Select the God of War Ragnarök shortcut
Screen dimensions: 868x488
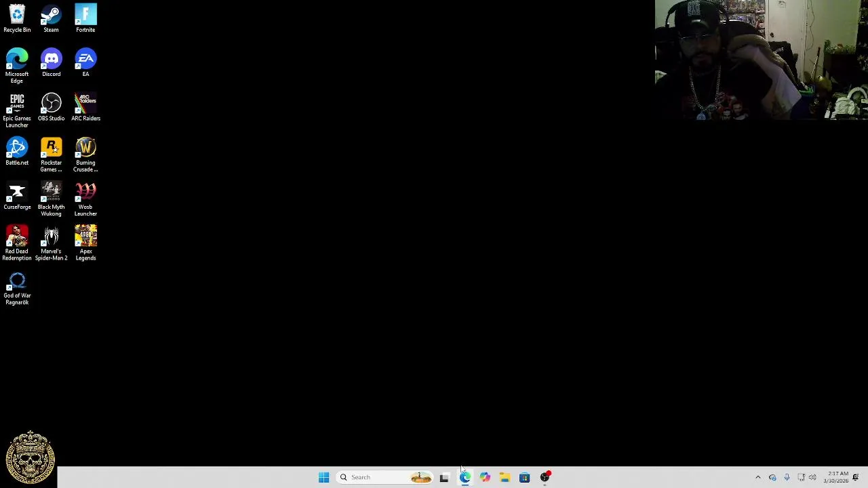point(17,287)
